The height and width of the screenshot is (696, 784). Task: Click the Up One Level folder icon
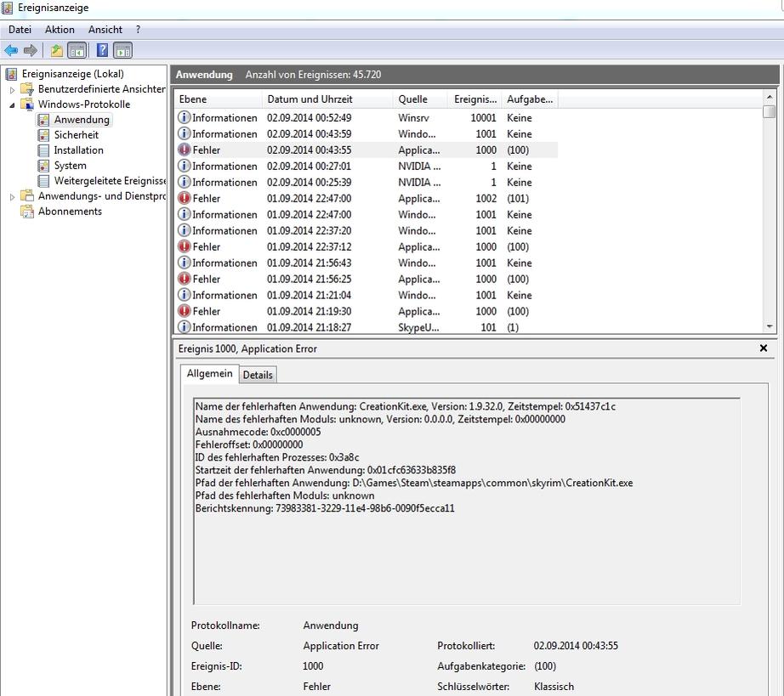point(56,51)
